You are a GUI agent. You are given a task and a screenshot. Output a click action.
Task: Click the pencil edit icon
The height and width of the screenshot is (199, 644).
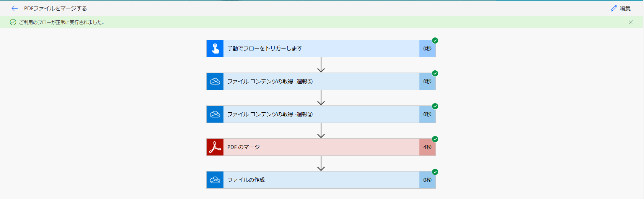coord(614,8)
